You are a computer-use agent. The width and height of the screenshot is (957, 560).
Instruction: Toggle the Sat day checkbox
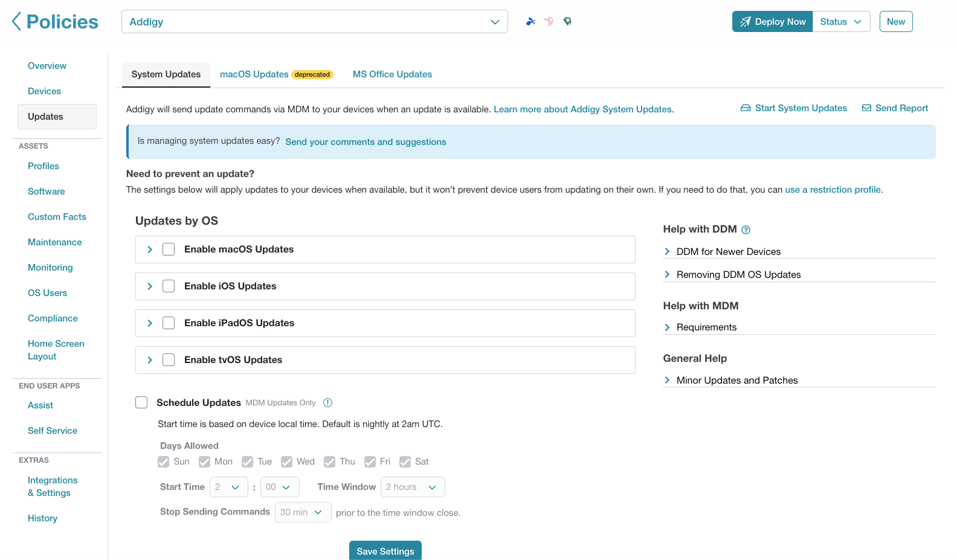(x=405, y=462)
